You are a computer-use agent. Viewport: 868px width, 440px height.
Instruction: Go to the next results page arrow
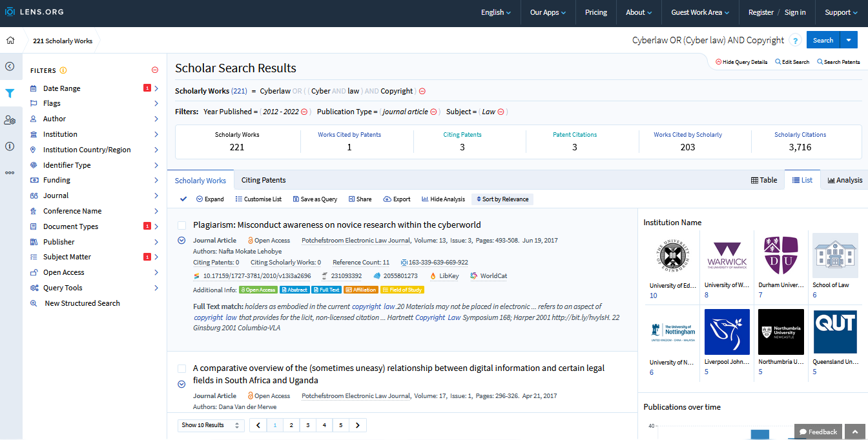point(358,425)
